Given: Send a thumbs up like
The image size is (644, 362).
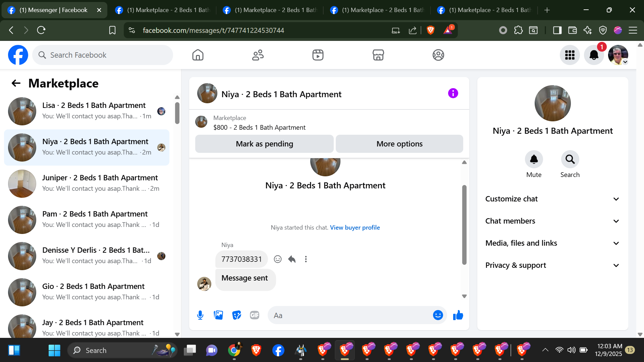Looking at the screenshot, I should [458, 315].
